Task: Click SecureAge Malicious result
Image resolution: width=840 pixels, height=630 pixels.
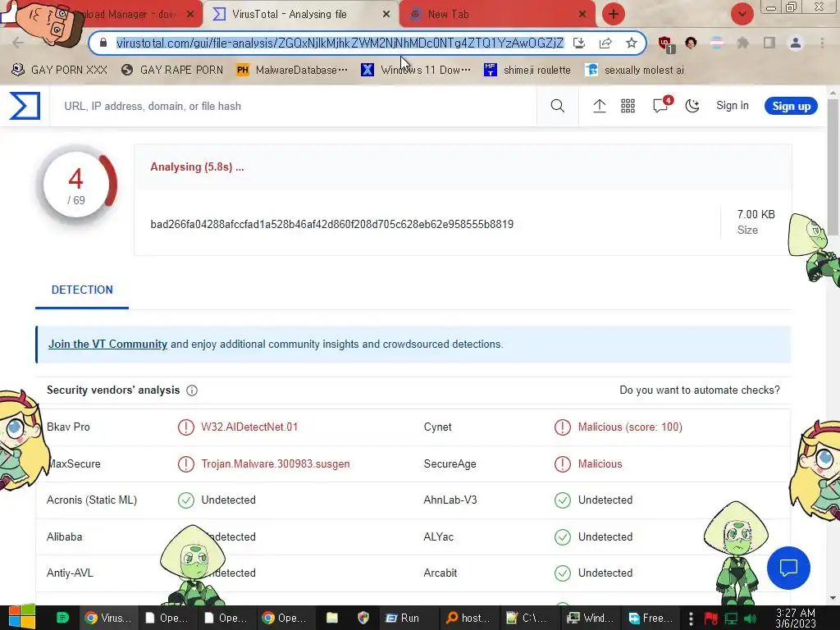Action: click(x=600, y=464)
